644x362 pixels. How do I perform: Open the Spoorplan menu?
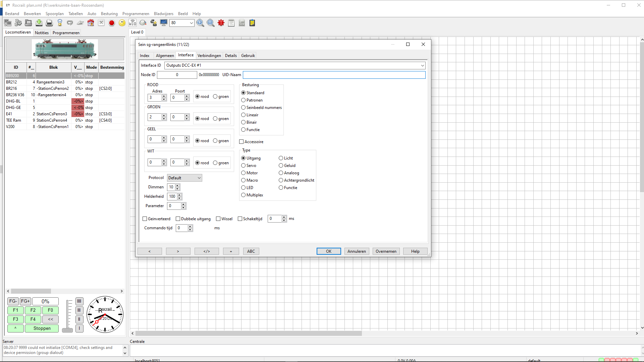54,14
